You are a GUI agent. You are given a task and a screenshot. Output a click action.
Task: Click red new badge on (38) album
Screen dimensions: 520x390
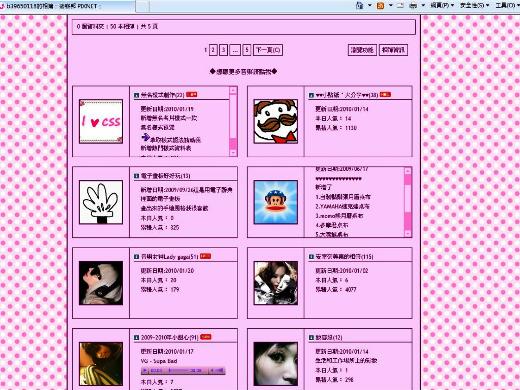385,94
